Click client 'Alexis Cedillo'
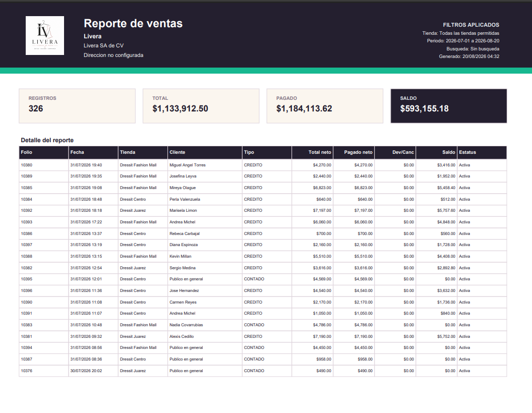532x413 pixels. (182, 336)
